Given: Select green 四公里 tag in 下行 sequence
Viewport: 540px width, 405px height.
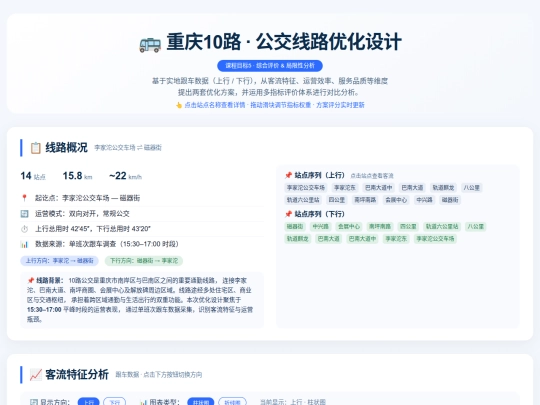Looking at the screenshot, I should 408,226.
